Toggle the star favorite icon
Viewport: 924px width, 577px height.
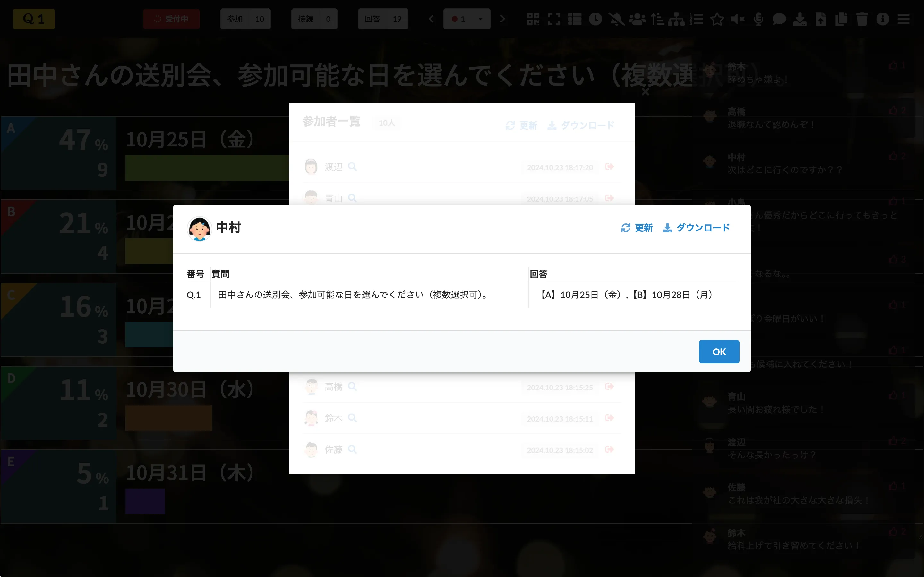point(717,19)
